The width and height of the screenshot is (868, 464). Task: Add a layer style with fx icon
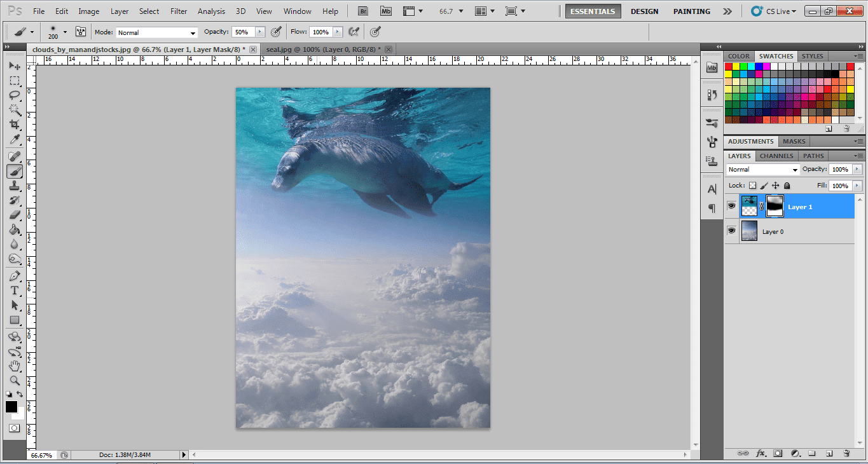pyautogui.click(x=761, y=453)
